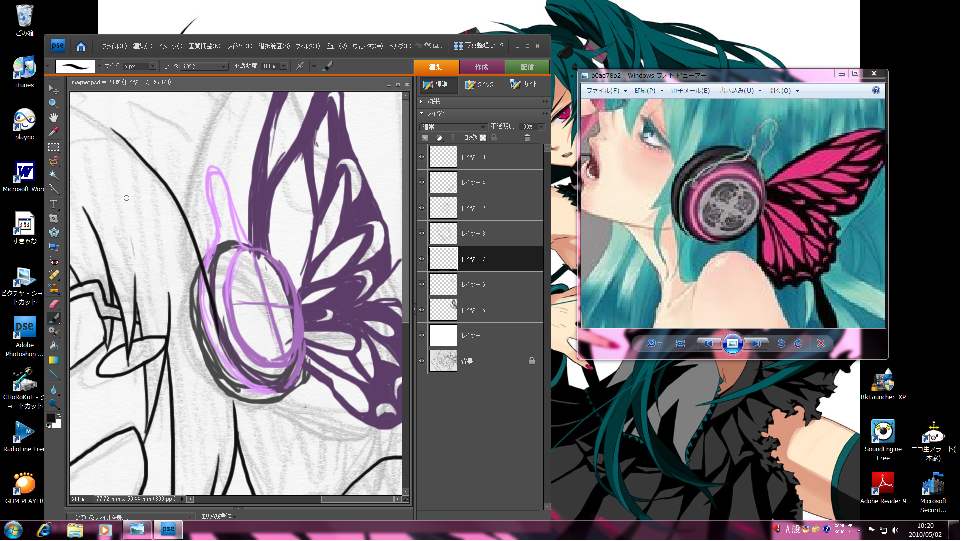961x541 pixels.
Task: Switch to the クイック edit mode tab
Action: [479, 85]
